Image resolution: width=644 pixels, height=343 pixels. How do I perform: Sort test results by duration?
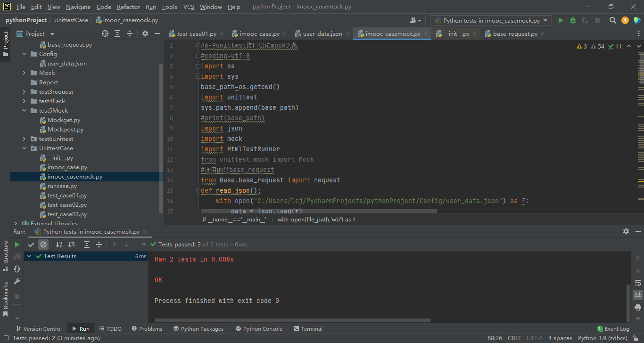pyautogui.click(x=71, y=245)
